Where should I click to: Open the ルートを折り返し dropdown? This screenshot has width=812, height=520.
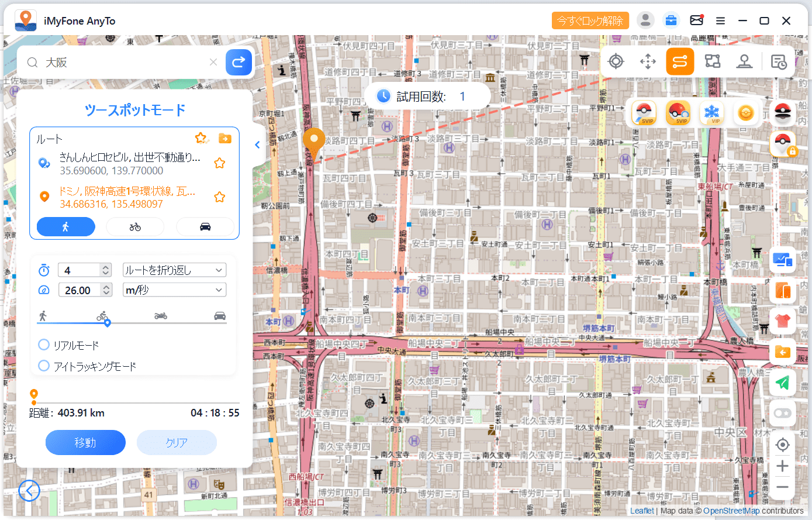coord(174,270)
